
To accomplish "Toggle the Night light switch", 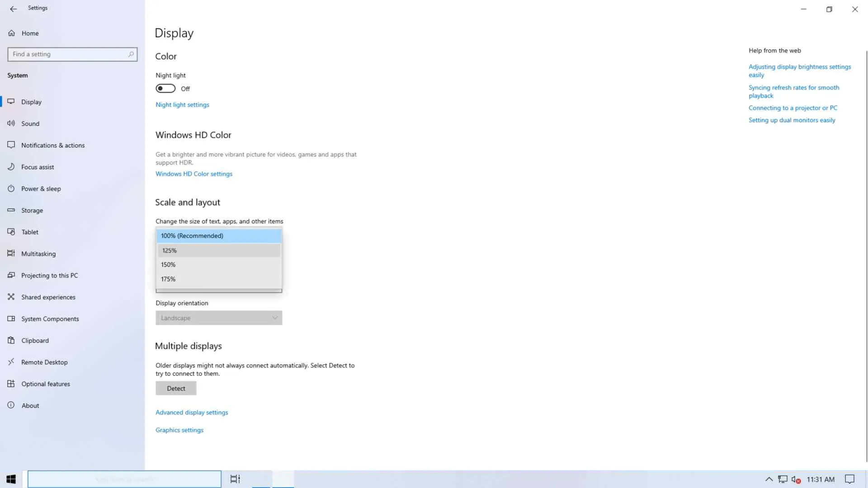I will coord(165,89).
